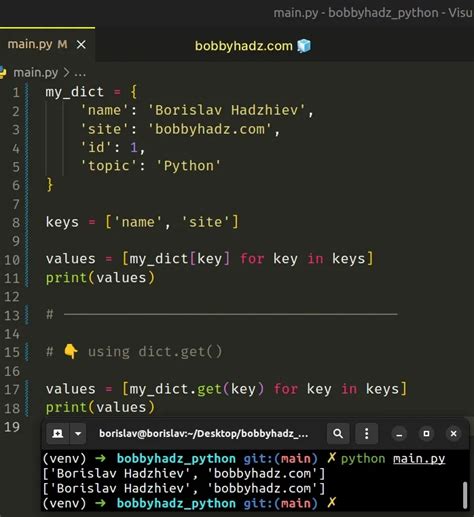Click 'in' keyword on line 17
The image size is (474, 517).
[349, 389]
